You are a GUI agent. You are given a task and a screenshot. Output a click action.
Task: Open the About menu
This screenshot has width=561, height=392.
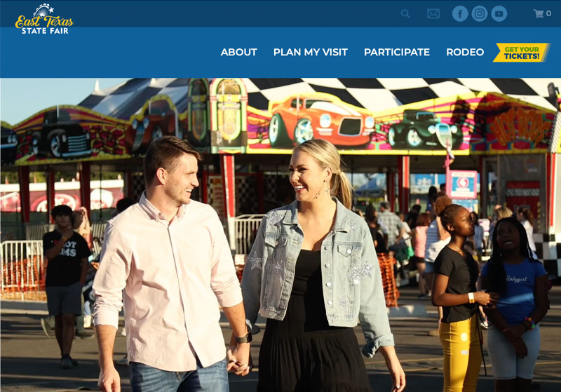click(x=238, y=52)
